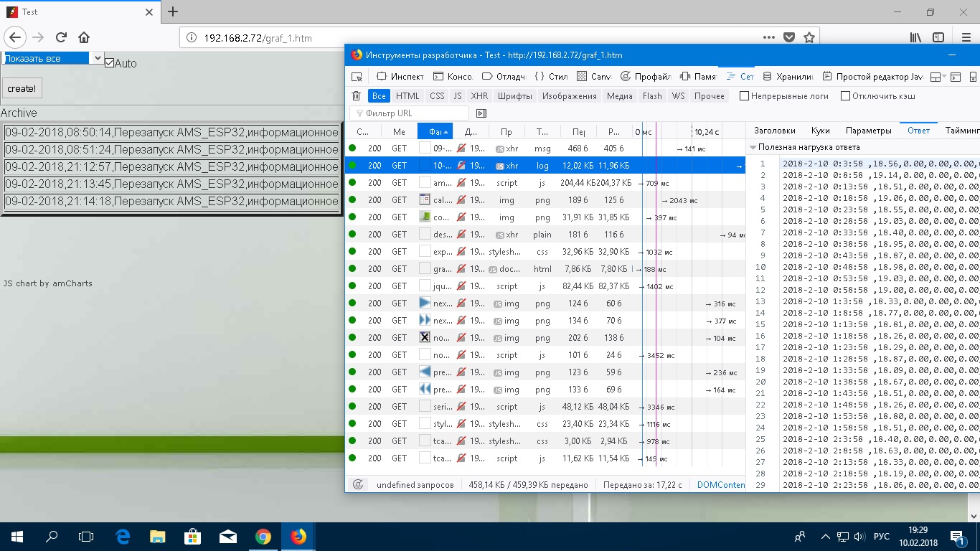This screenshot has width=980, height=551.
Task: Open Firefox Library icon
Action: (915, 37)
